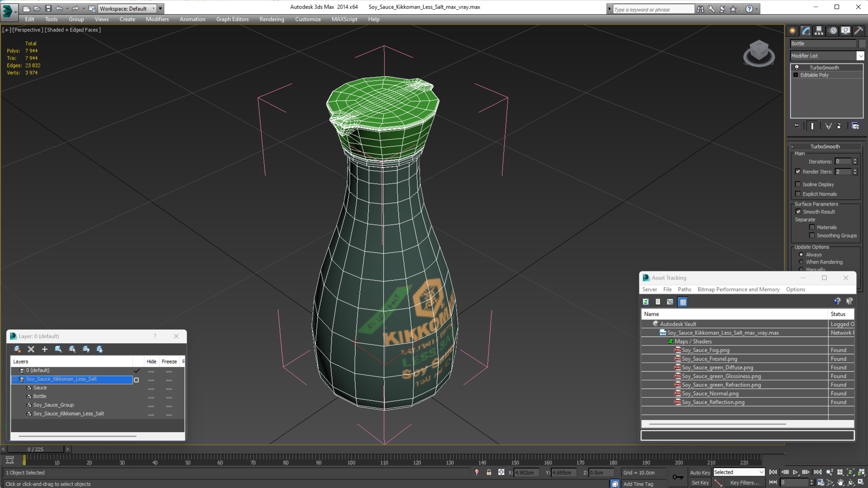This screenshot has width=868, height=488.
Task: Toggle Render Iters checkbox
Action: pyautogui.click(x=798, y=171)
